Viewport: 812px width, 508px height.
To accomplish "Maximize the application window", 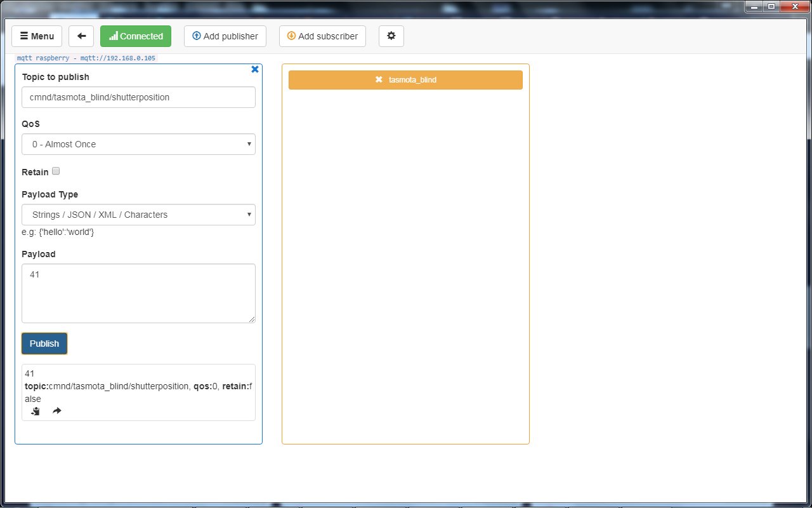I will pyautogui.click(x=771, y=6).
